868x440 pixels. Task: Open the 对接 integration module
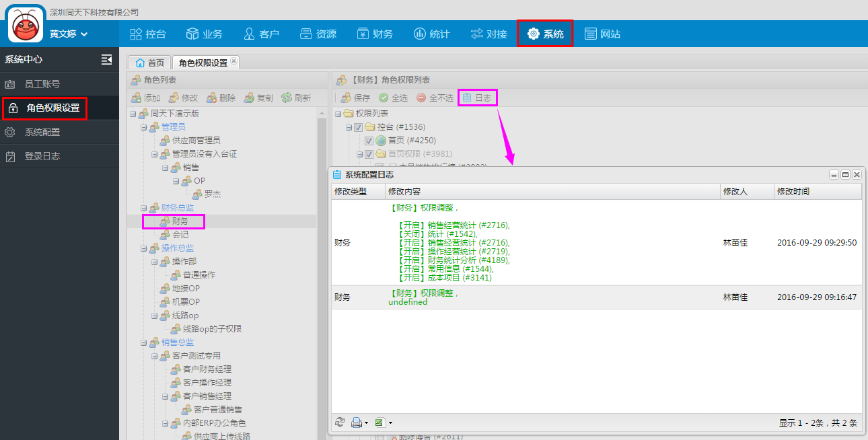click(x=489, y=34)
